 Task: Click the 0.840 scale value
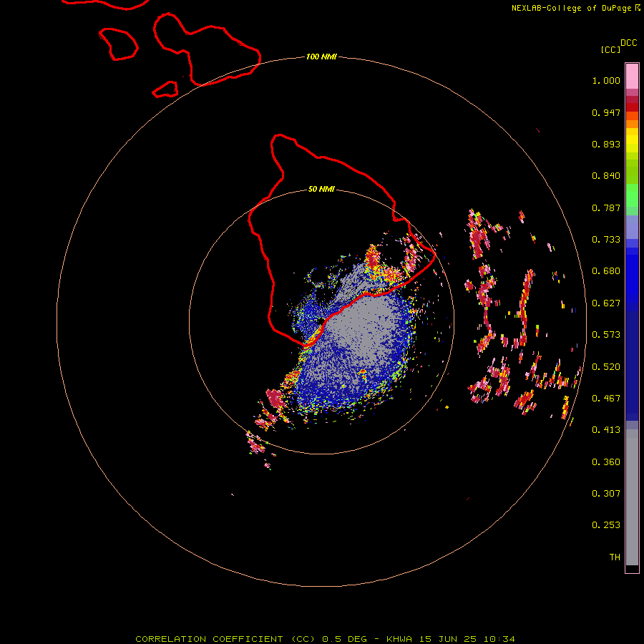tap(606, 176)
